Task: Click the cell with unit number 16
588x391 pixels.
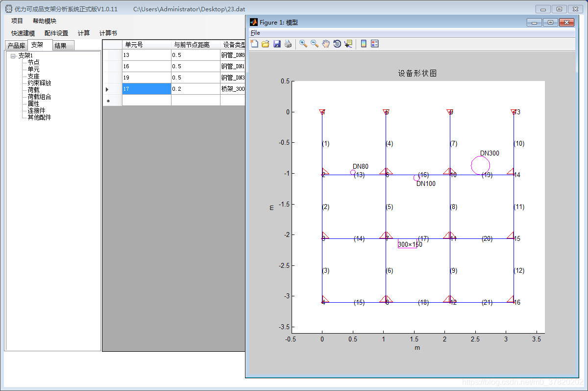Action: 147,66
